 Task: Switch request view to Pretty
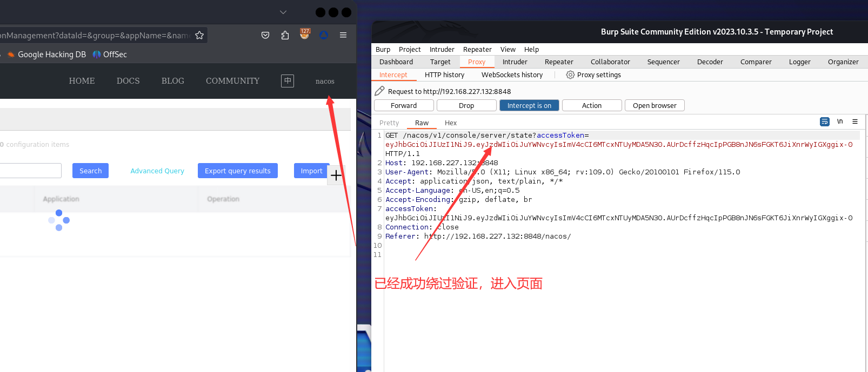click(389, 123)
